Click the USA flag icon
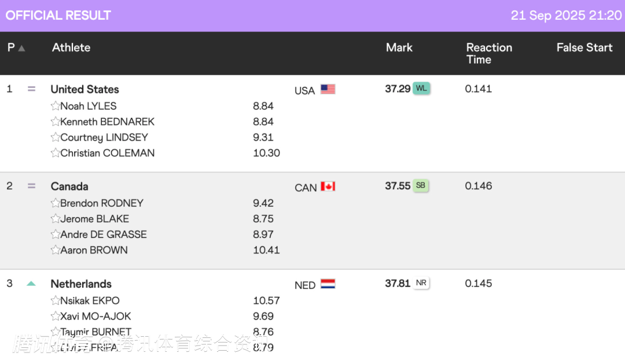The width and height of the screenshot is (625, 364). pos(328,89)
